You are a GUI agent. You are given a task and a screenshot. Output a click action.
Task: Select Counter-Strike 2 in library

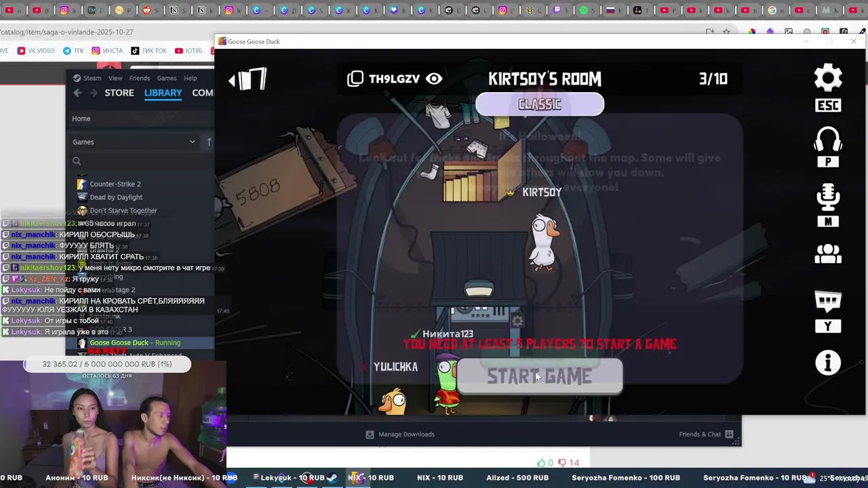(115, 184)
